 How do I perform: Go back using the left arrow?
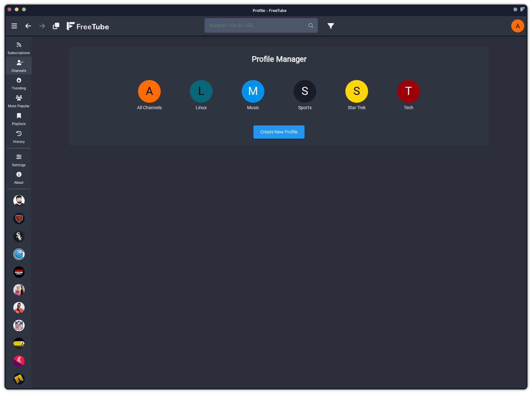tap(28, 26)
